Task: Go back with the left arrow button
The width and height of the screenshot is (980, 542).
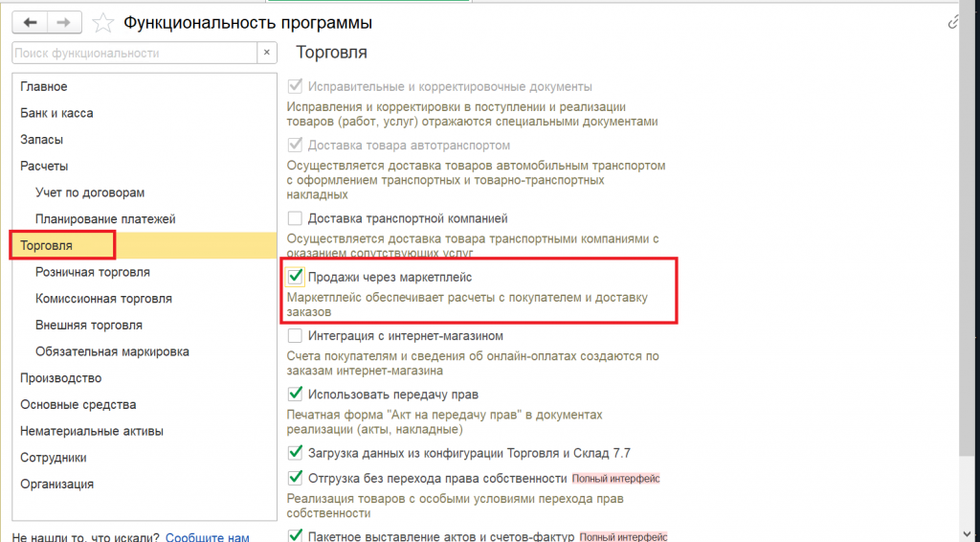Action: tap(30, 23)
